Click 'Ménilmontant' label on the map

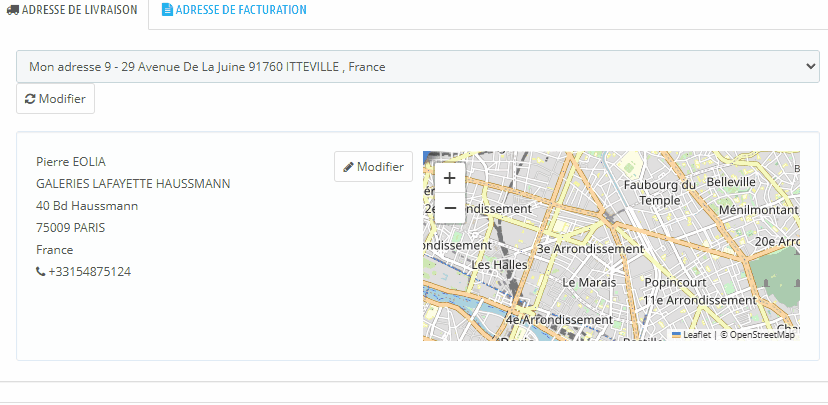pyautogui.click(x=760, y=210)
